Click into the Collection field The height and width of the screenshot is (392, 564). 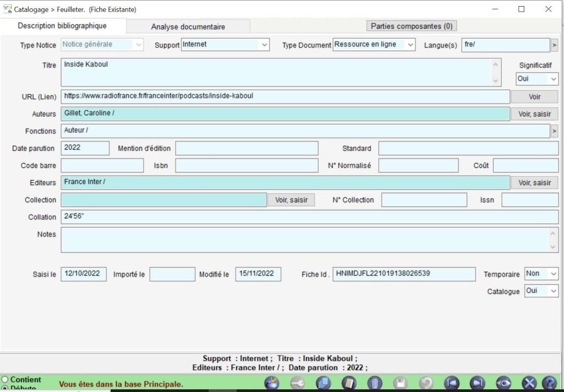164,200
